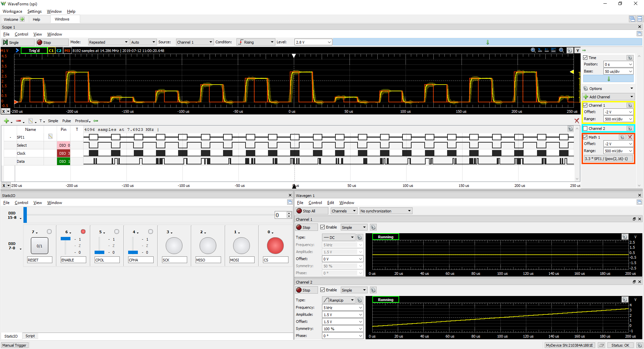Open the time Base dropdown set to 50 us/div
644x349 pixels.
619,71
